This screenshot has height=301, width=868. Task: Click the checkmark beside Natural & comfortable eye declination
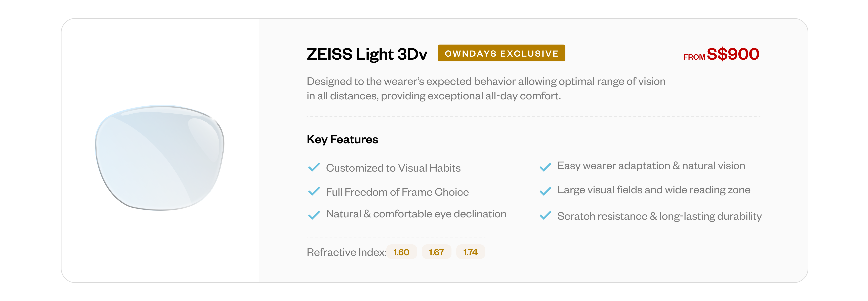click(314, 215)
